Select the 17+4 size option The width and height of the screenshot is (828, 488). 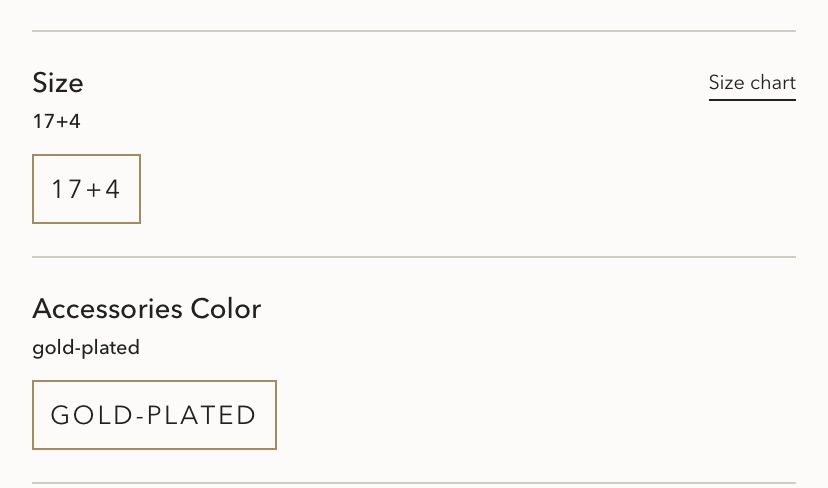click(86, 189)
